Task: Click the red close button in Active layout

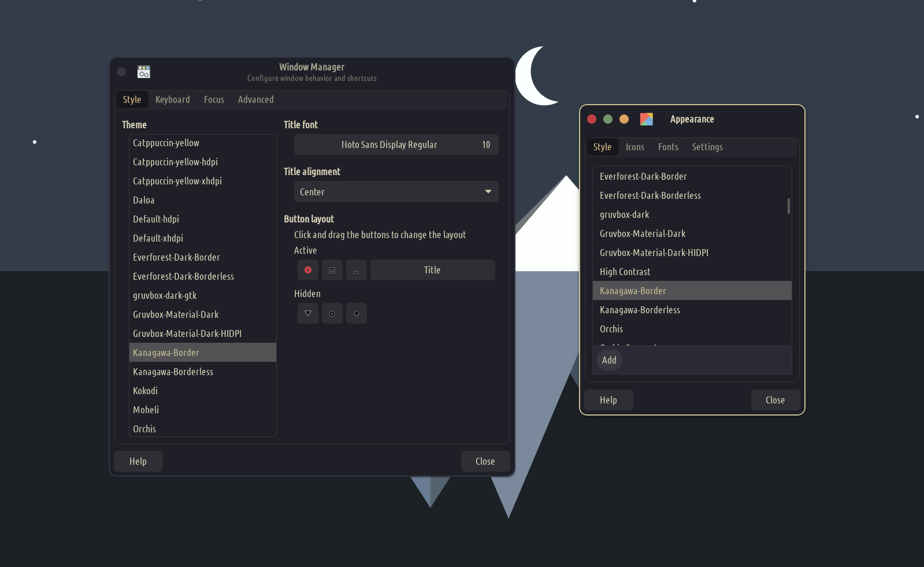Action: (x=308, y=270)
